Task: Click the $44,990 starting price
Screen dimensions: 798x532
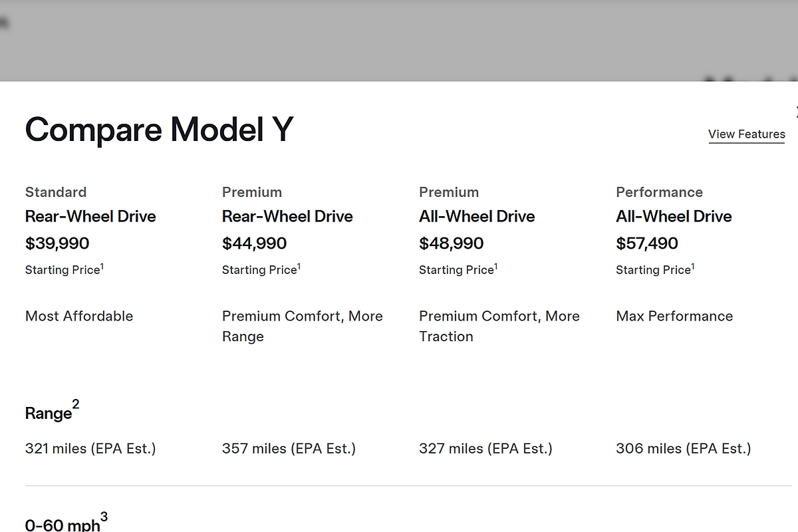Action: pyautogui.click(x=254, y=243)
